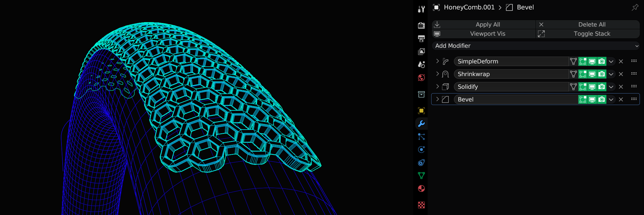Open the Physics properties tab
Viewport: 644px width, 215px height.
pos(421,150)
